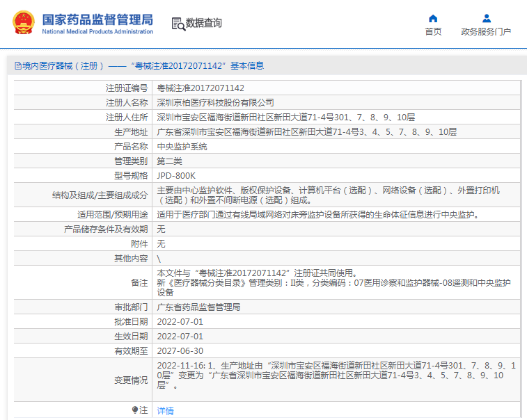Select expiry date 2027-06-30
This screenshot has width=527, height=420.
pyautogui.click(x=180, y=351)
